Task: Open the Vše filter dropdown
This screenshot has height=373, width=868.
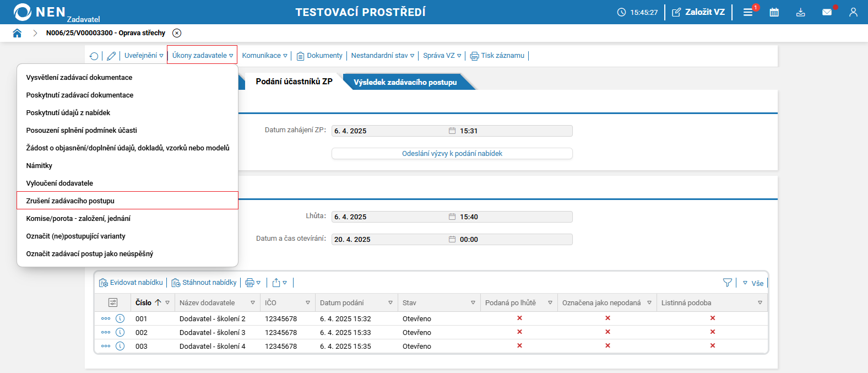Action: tap(753, 283)
